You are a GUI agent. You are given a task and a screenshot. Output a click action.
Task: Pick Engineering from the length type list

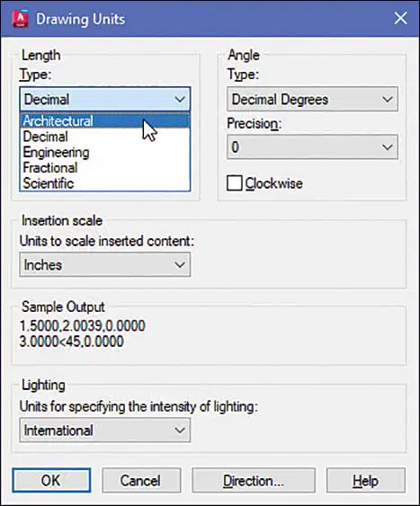pyautogui.click(x=105, y=152)
